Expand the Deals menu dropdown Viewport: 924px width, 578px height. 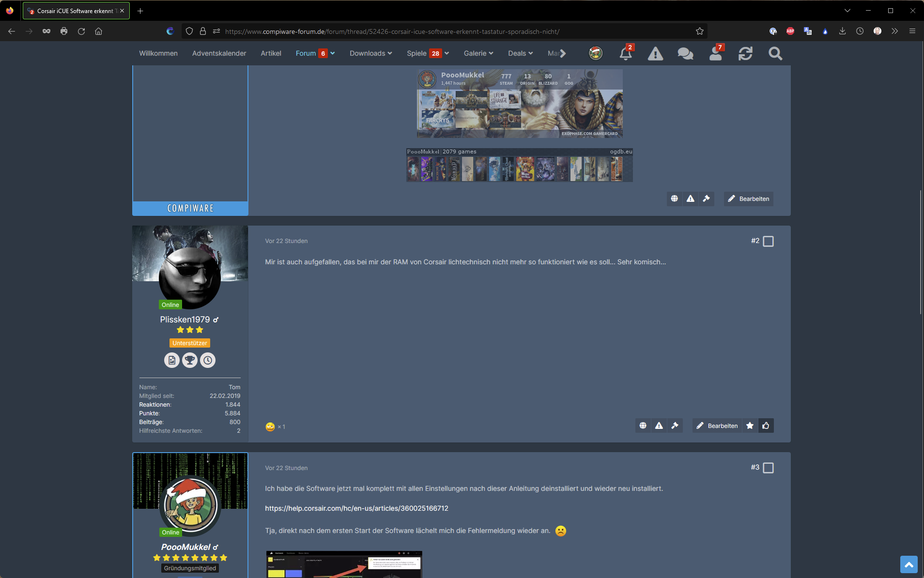coord(531,53)
